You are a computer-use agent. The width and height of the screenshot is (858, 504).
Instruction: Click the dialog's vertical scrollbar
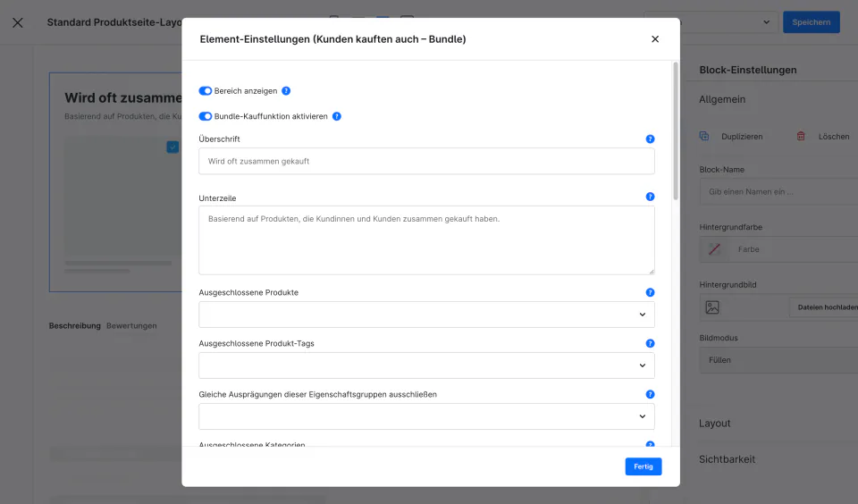click(676, 131)
